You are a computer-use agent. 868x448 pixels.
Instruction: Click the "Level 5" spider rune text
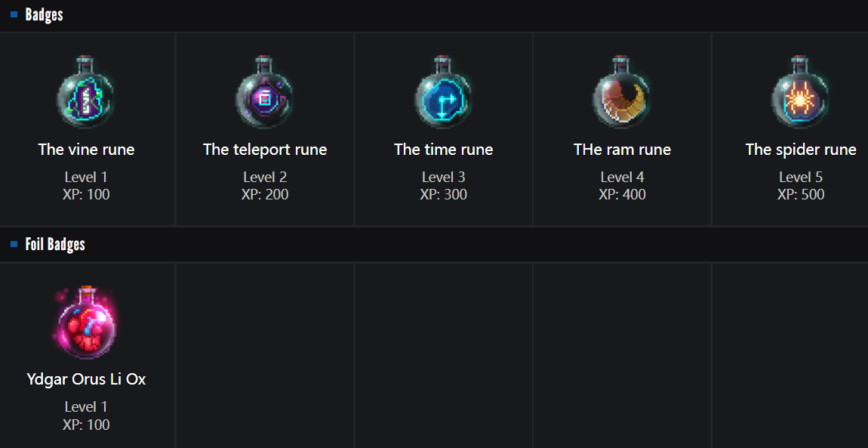[x=800, y=178]
